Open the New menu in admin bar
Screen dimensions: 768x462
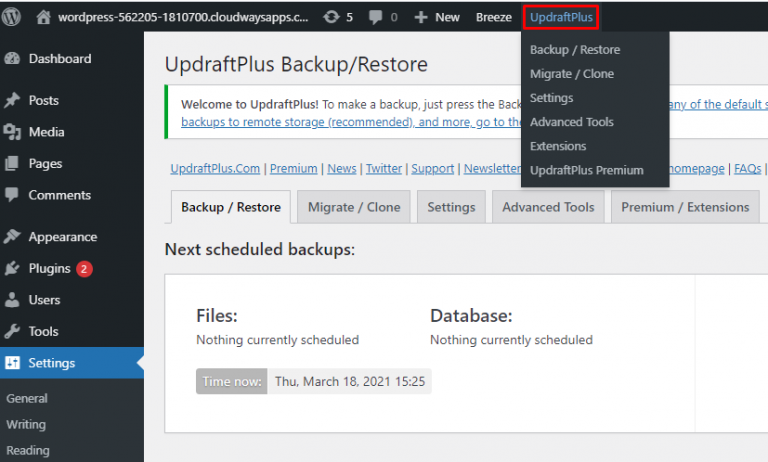[447, 18]
